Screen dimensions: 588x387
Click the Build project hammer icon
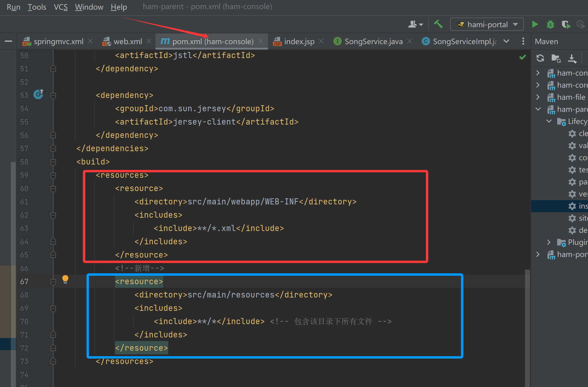[438, 24]
